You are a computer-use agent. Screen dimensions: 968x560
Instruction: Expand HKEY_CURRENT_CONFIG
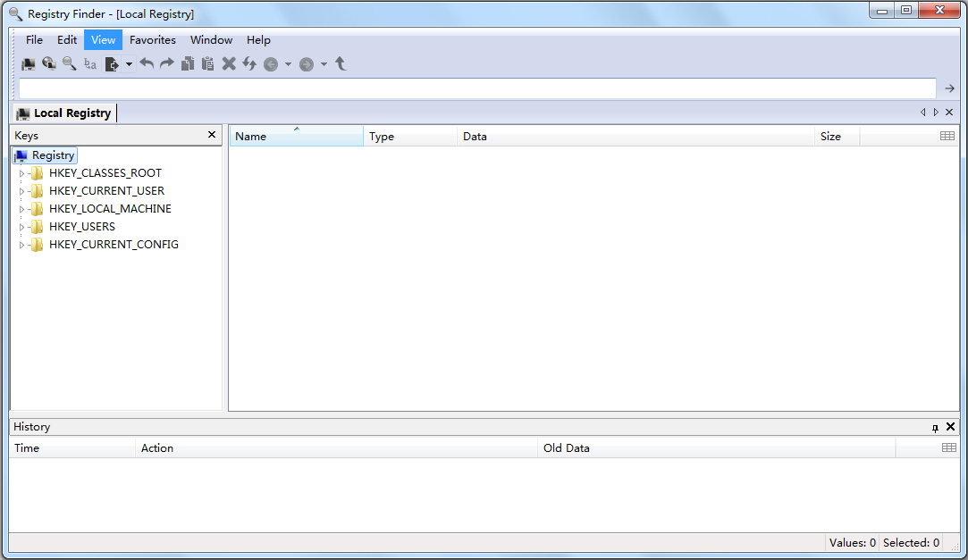click(21, 245)
